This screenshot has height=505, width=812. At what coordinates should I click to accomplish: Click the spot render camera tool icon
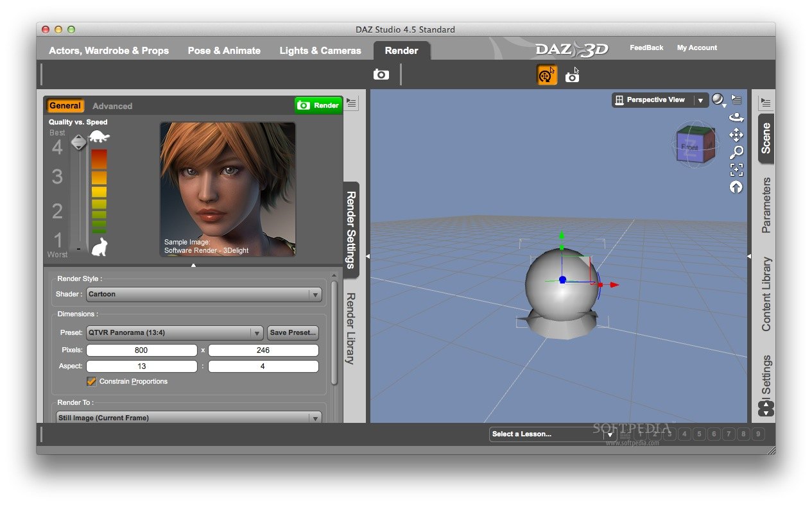pyautogui.click(x=572, y=76)
